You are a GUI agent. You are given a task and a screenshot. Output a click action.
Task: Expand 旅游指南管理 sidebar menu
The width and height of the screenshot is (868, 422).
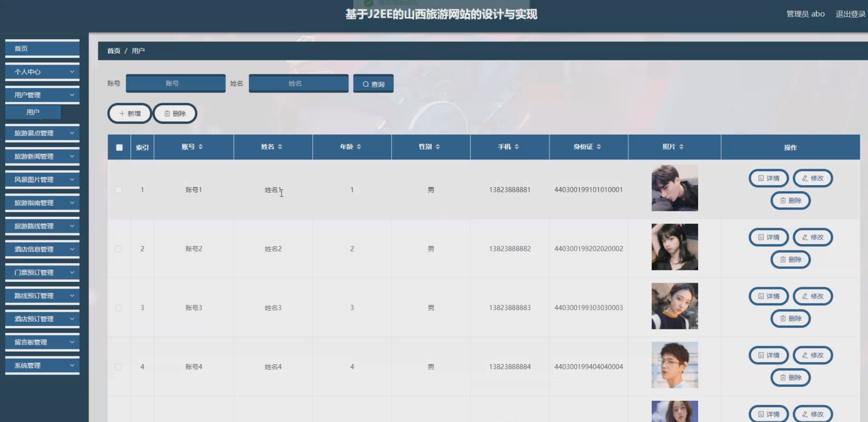pos(42,203)
